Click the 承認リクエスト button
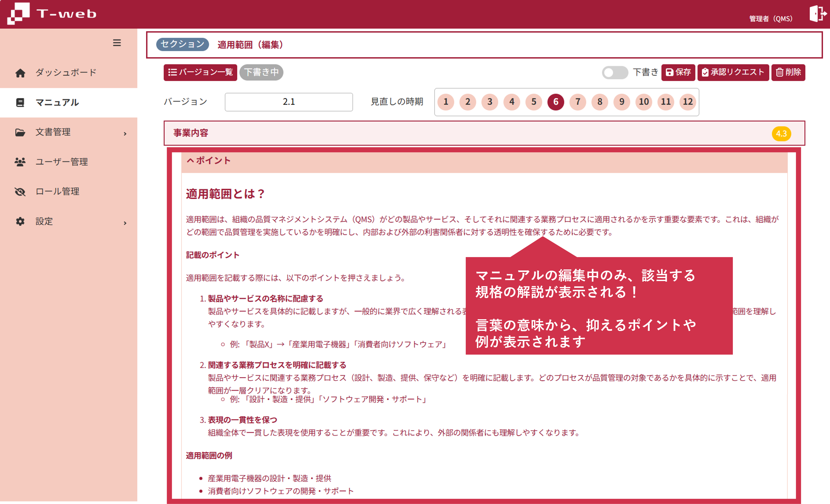830x504 pixels. point(733,72)
